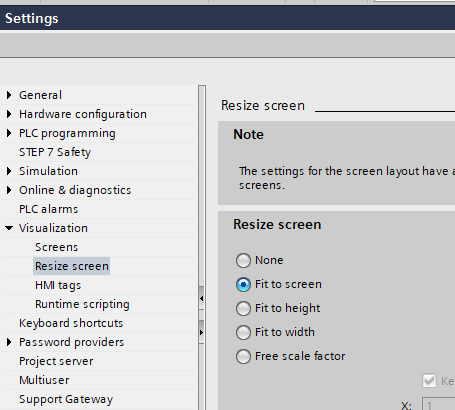Image resolution: width=455 pixels, height=410 pixels.
Task: Open Runtime scripting settings
Action: coord(82,304)
